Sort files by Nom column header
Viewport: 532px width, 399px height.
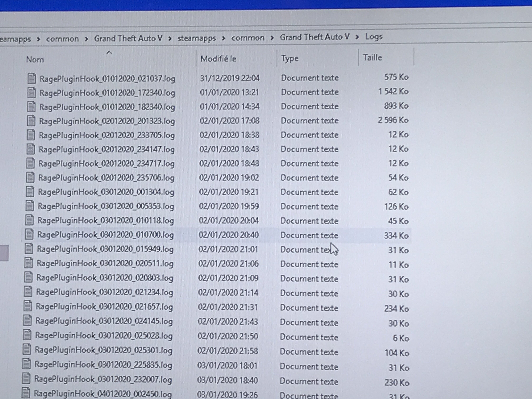[35, 59]
